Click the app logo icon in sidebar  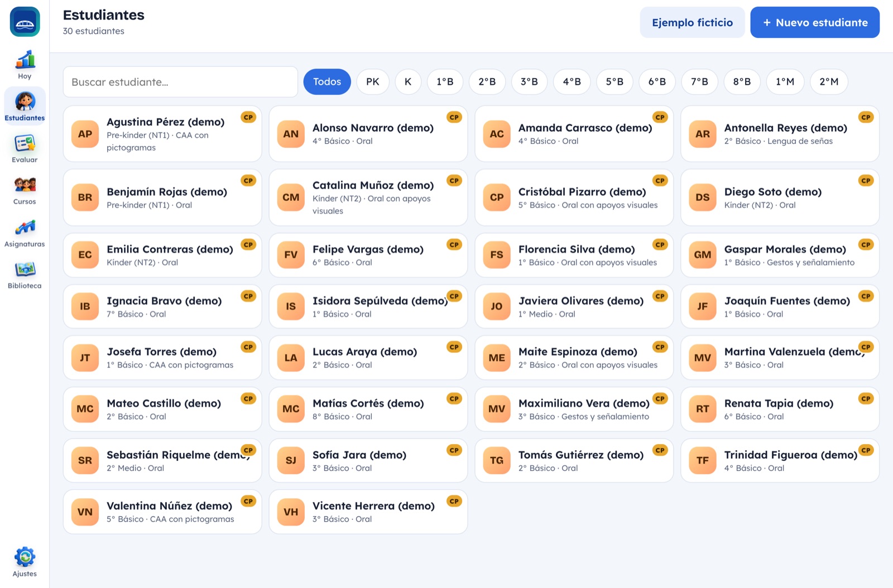(x=25, y=22)
